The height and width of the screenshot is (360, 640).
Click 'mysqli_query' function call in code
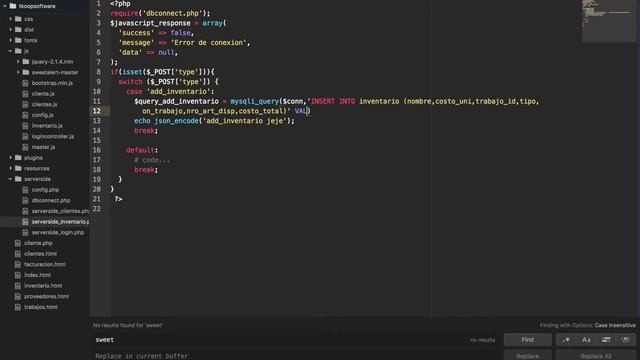click(x=254, y=101)
